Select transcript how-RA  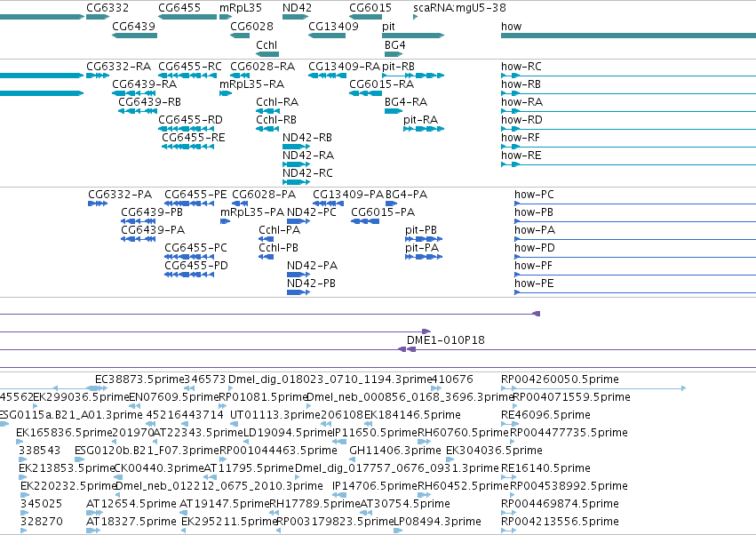click(521, 102)
